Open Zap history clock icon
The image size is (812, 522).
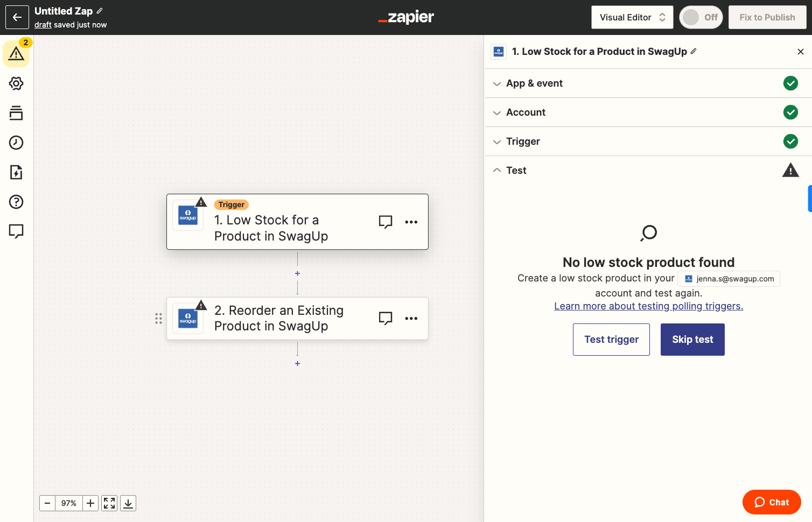[x=16, y=143]
